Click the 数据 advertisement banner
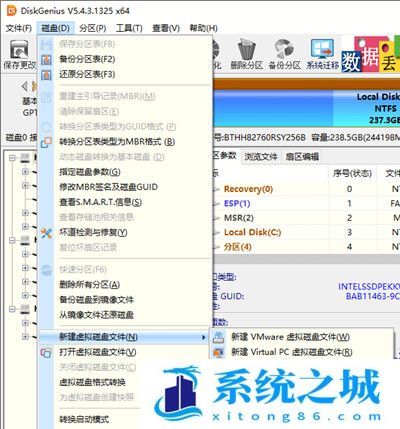Viewport: 400px width, 429px height. point(370,55)
